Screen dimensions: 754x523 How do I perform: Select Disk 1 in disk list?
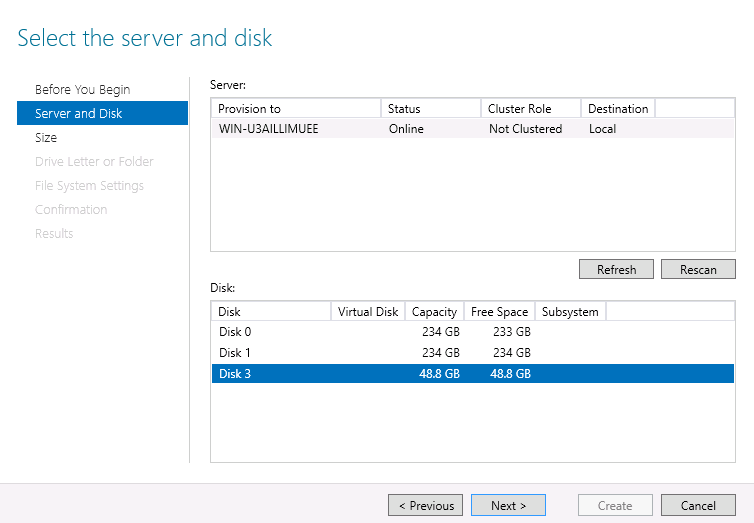236,352
